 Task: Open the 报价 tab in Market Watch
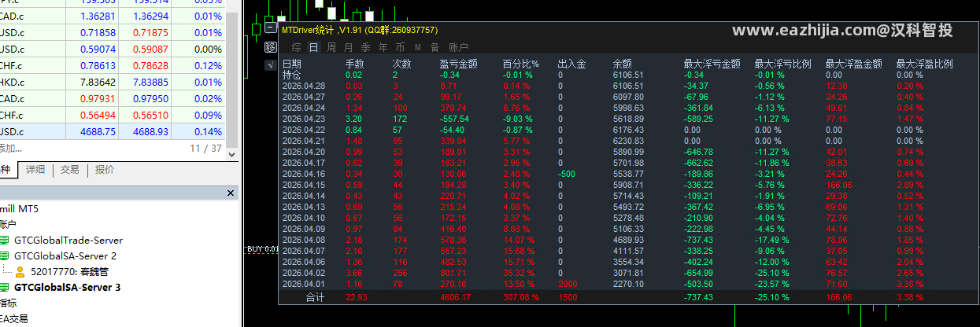click(x=105, y=169)
